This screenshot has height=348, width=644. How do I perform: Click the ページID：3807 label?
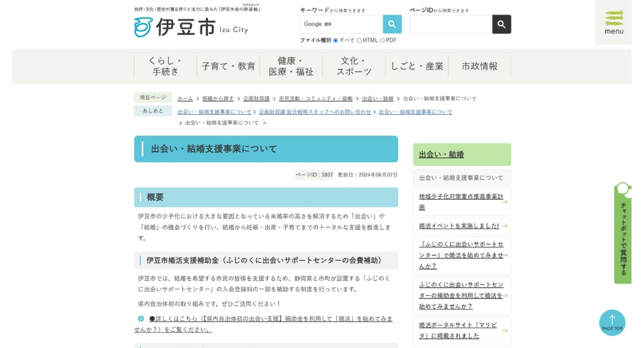coord(314,175)
